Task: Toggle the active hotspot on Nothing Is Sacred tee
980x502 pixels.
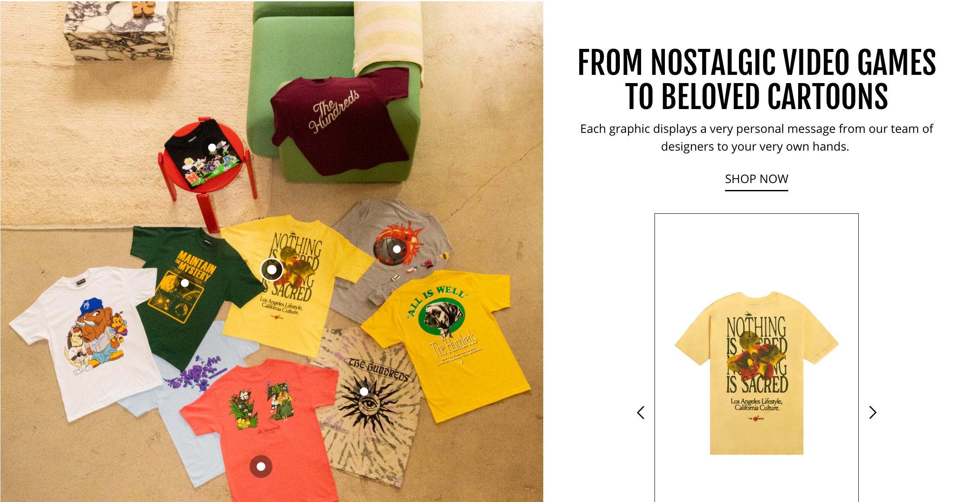Action: [272, 270]
